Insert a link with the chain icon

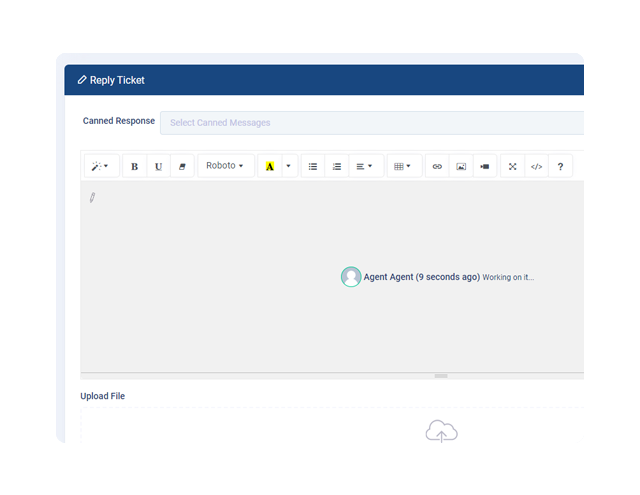(437, 166)
